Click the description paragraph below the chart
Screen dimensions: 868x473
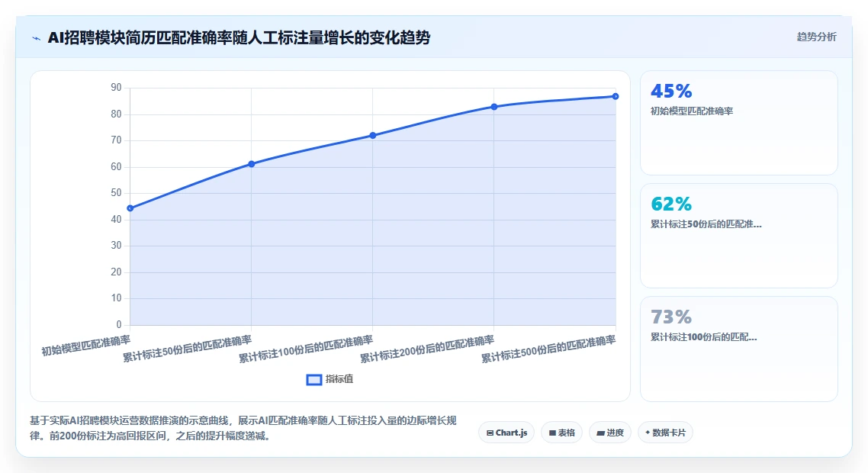point(243,428)
